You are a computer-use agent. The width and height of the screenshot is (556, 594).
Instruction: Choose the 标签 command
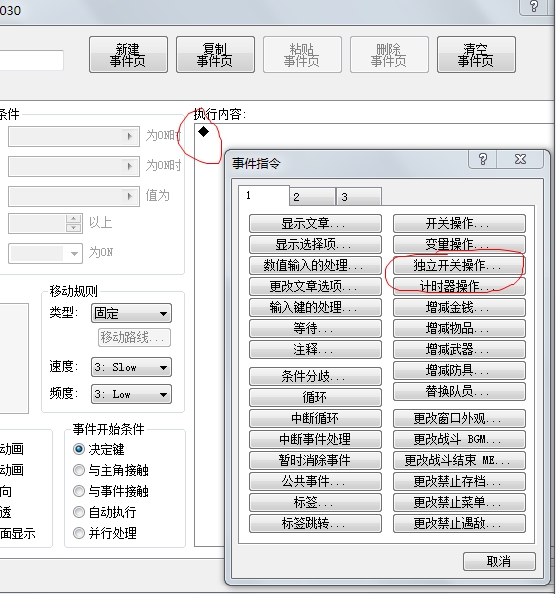pyautogui.click(x=315, y=502)
